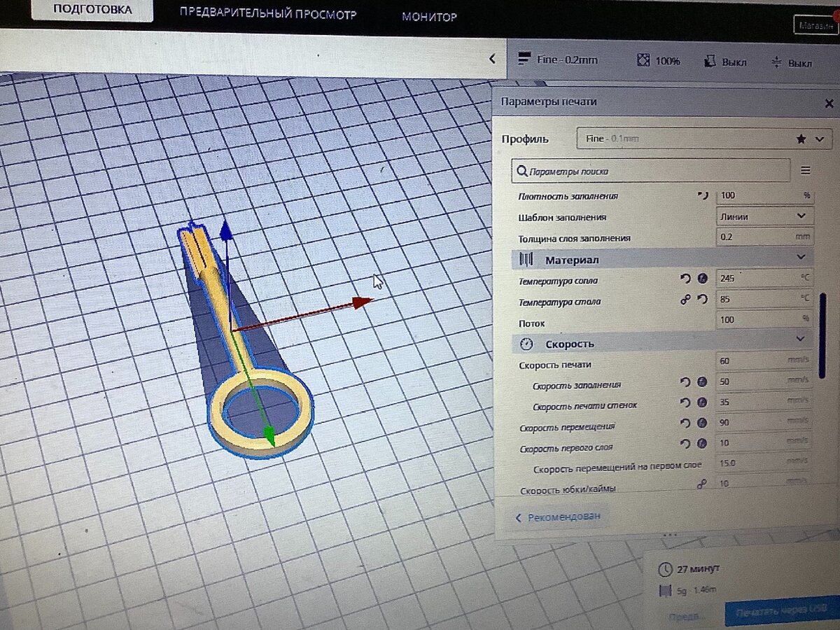This screenshot has height=630, width=840.
Task: Click the formula icon for Скорость печати стенок
Action: [702, 403]
